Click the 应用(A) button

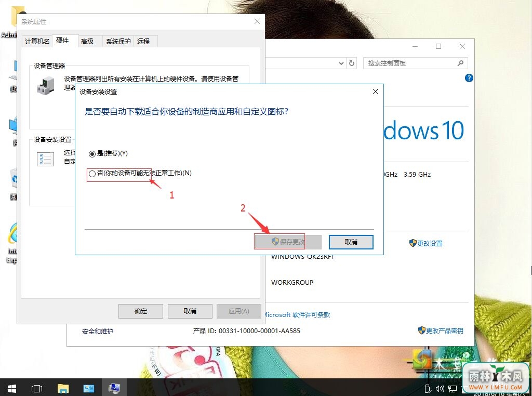[239, 311]
